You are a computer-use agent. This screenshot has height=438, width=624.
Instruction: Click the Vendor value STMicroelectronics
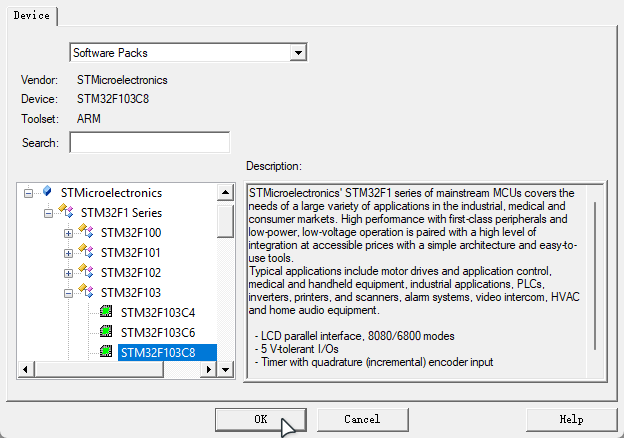pos(122,80)
